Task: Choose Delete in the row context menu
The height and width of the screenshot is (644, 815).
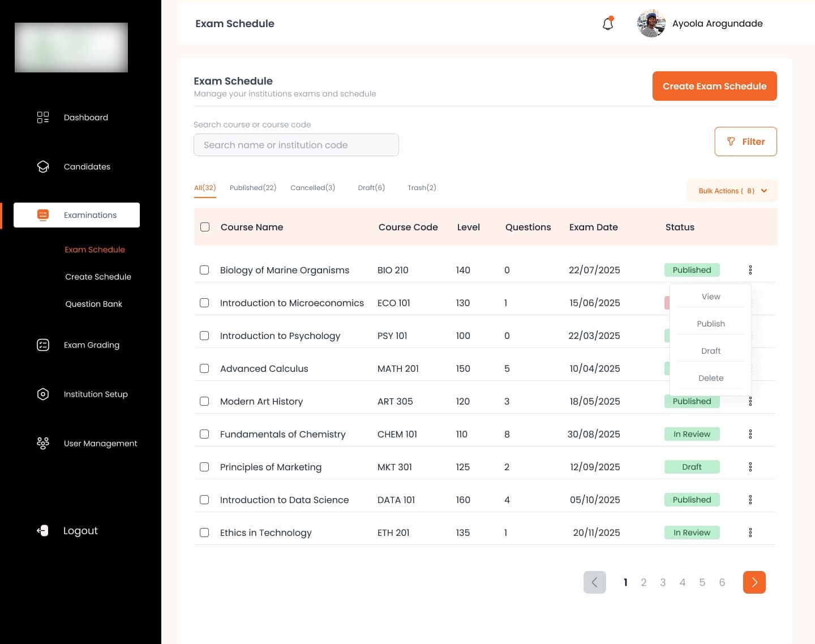Action: (711, 378)
